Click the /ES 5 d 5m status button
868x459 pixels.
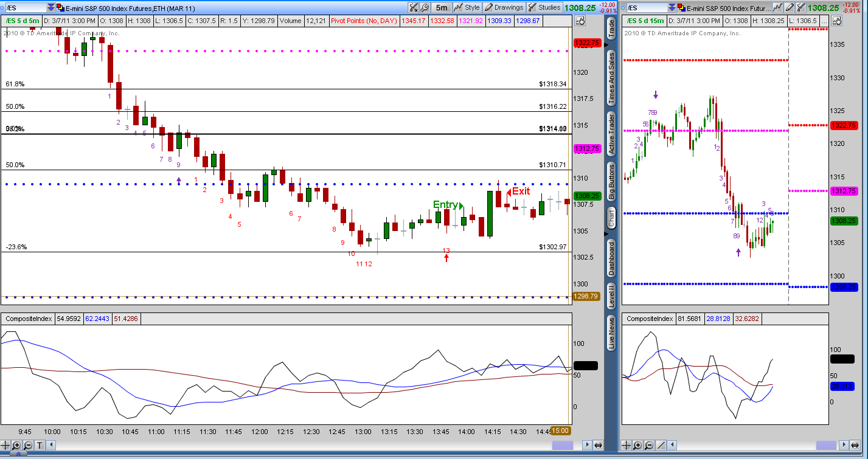(23, 20)
